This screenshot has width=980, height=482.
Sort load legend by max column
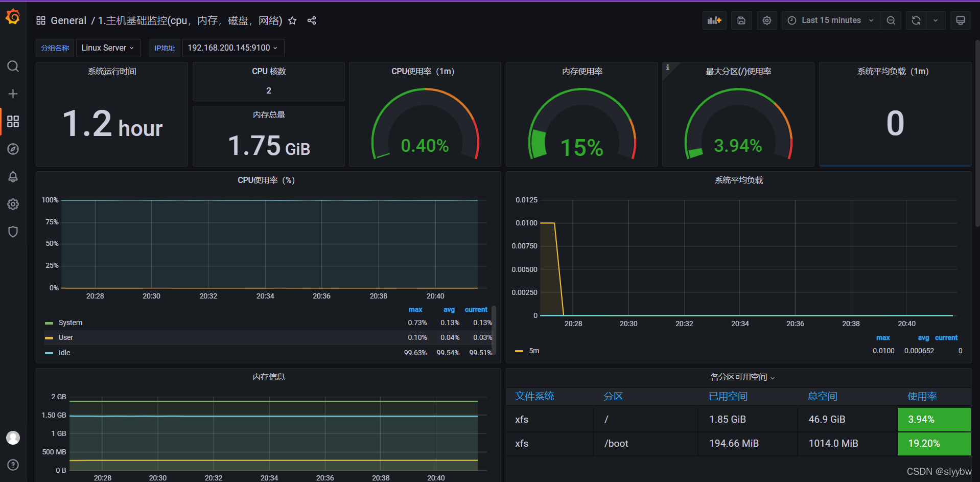(x=883, y=338)
